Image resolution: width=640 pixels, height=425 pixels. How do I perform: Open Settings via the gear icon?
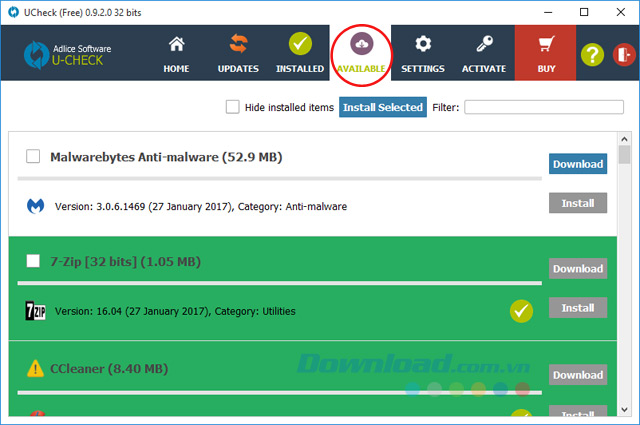click(423, 45)
